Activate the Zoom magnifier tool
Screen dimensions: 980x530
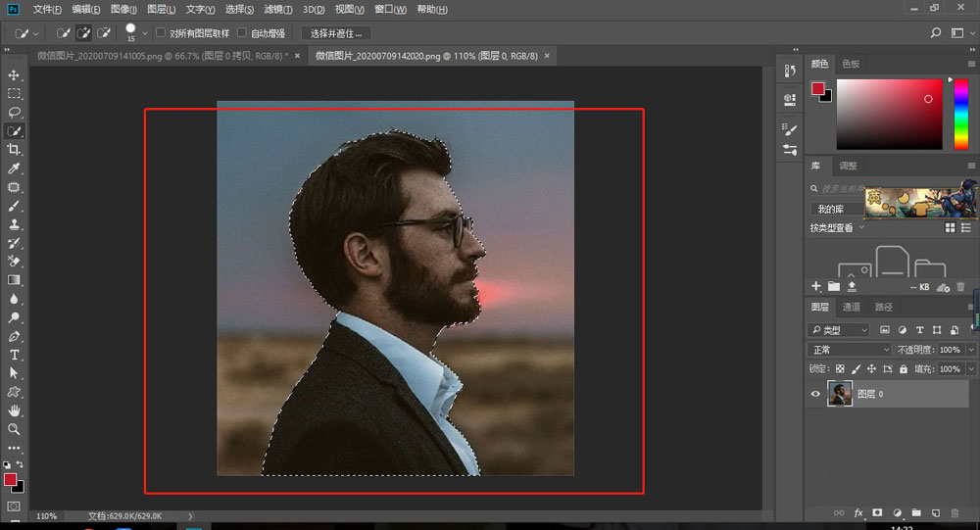point(14,429)
